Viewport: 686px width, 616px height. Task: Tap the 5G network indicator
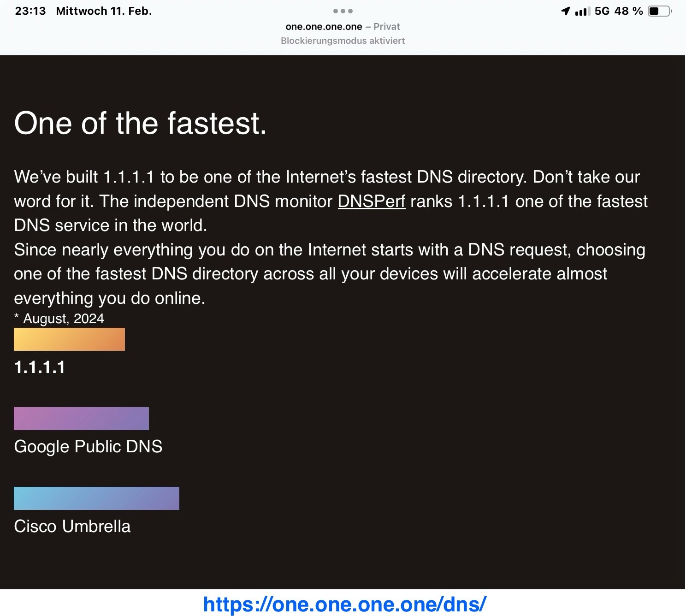[602, 12]
